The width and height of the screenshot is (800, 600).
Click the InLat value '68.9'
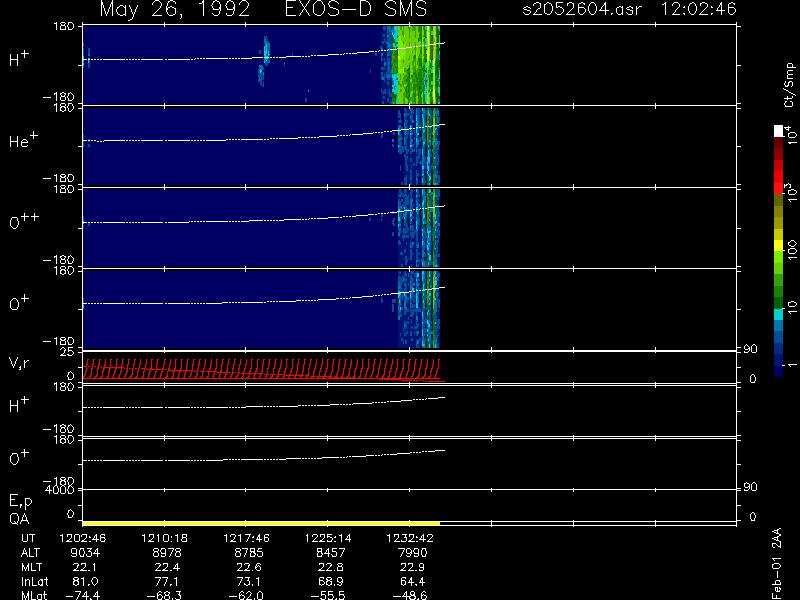click(330, 582)
